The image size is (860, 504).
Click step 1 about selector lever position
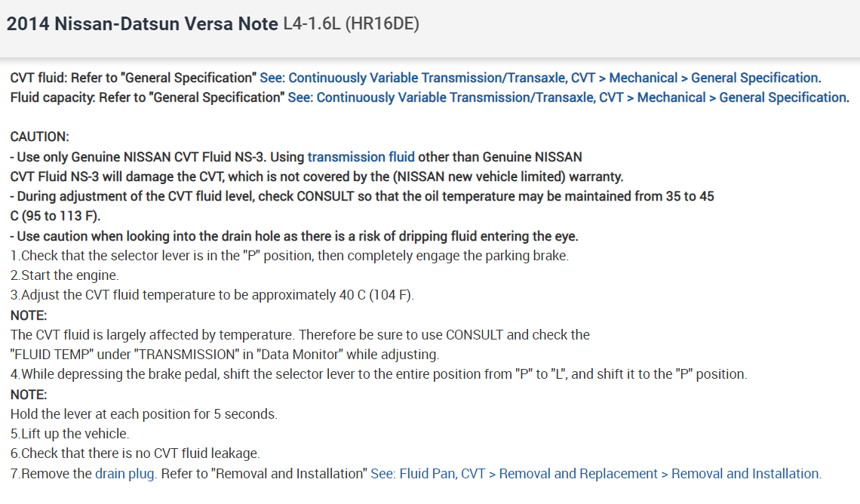point(289,256)
